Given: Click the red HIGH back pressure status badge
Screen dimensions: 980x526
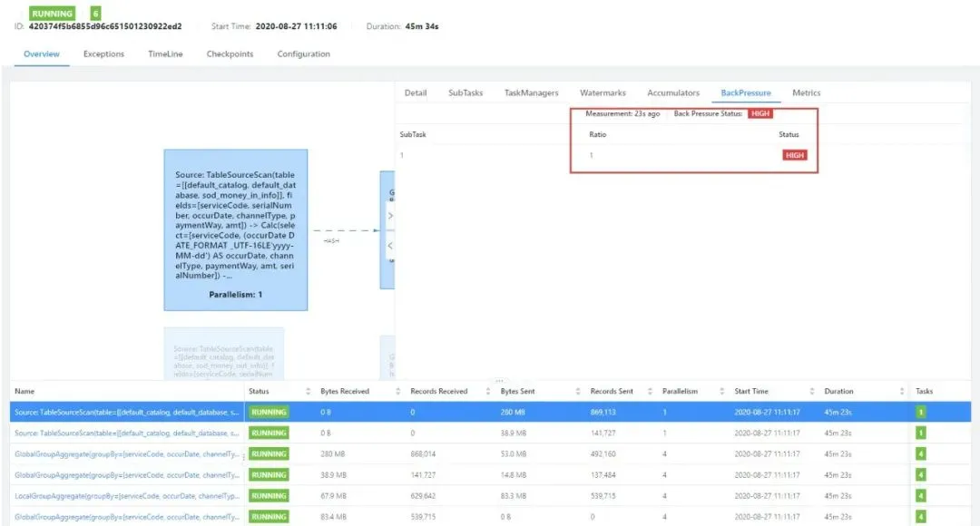Looking at the screenshot, I should pos(760,113).
